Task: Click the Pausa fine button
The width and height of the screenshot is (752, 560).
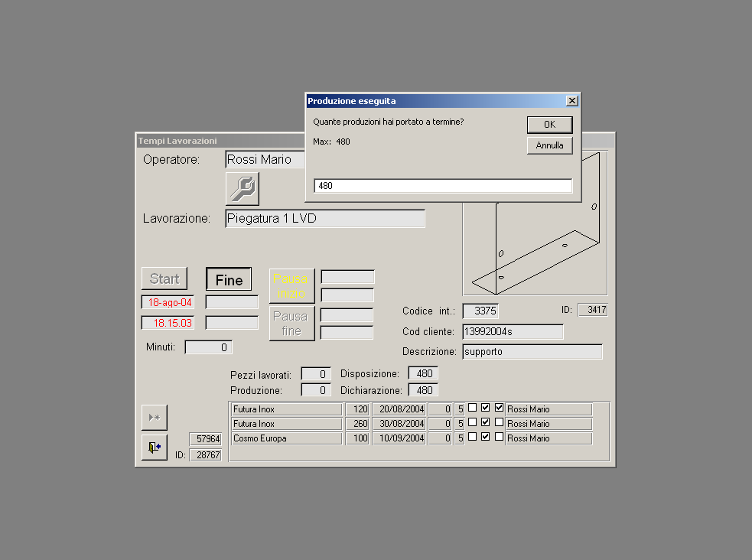Action: pyautogui.click(x=291, y=324)
